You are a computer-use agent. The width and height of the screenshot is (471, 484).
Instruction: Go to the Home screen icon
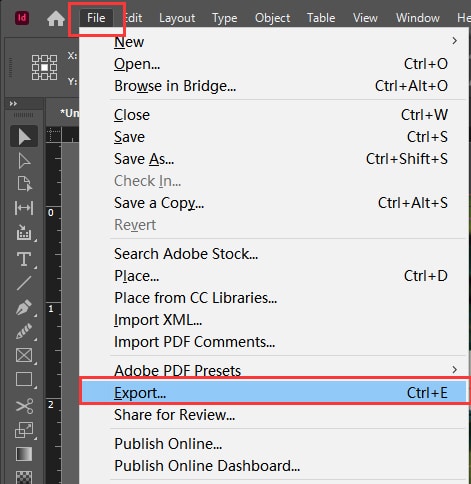pyautogui.click(x=56, y=18)
